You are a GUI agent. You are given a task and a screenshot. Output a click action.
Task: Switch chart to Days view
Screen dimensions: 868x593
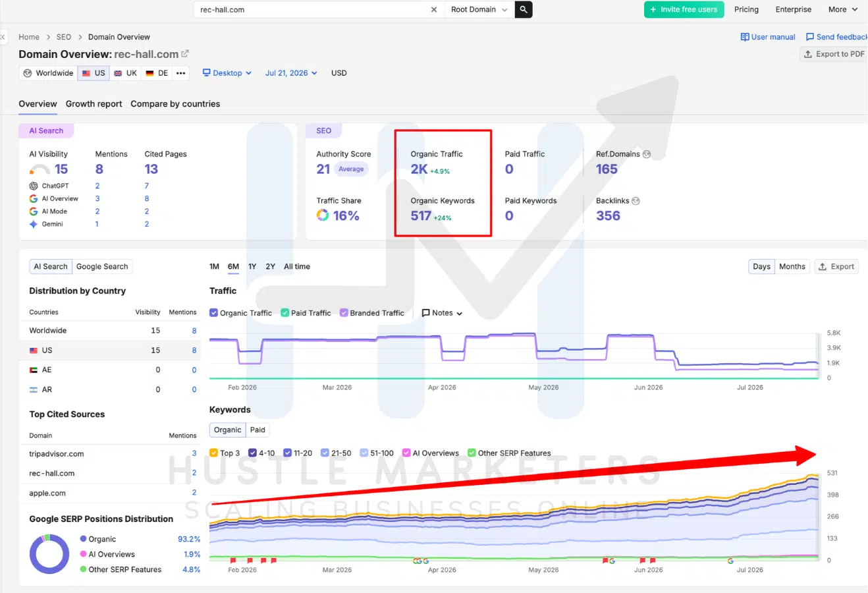[761, 267]
